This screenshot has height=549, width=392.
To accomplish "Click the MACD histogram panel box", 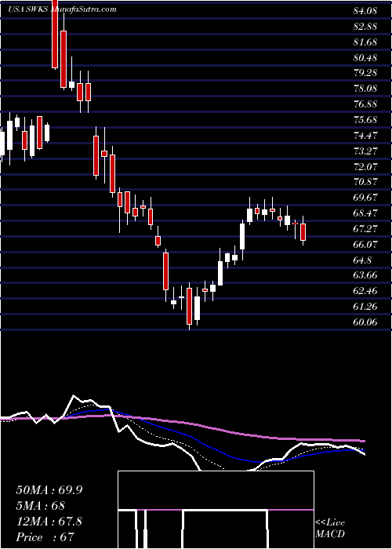I will 216,510.
